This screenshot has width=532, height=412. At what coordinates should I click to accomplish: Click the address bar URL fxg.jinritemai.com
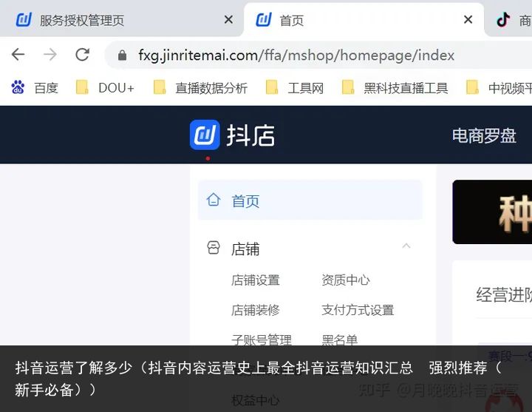[296, 55]
